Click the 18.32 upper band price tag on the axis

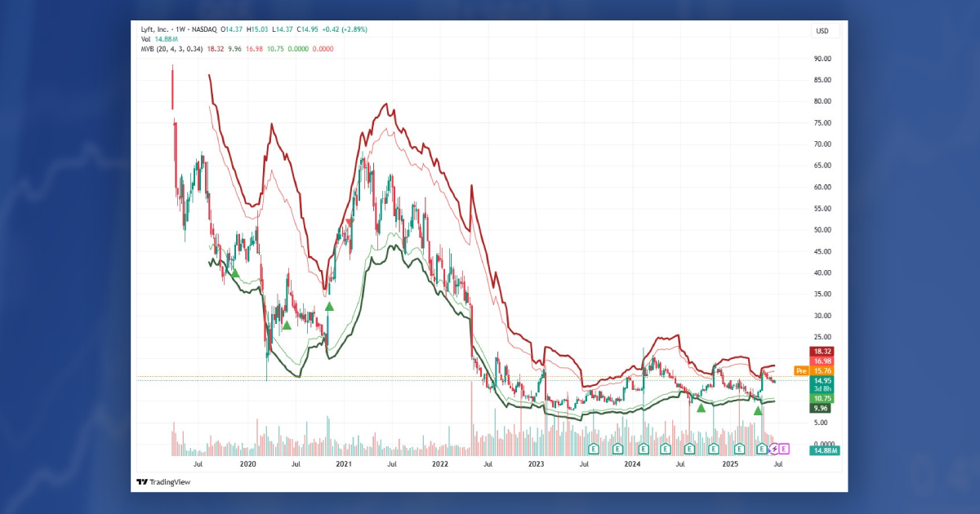click(822, 351)
